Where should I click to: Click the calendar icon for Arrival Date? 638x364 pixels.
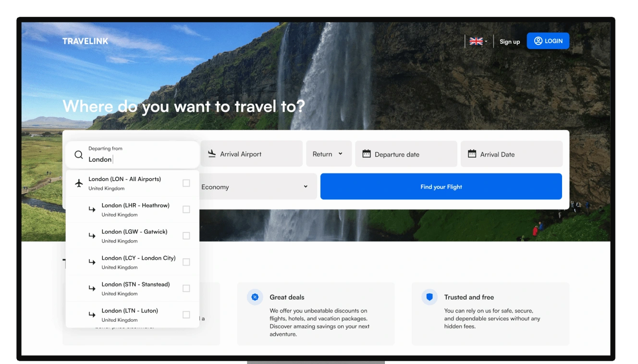coord(472,154)
